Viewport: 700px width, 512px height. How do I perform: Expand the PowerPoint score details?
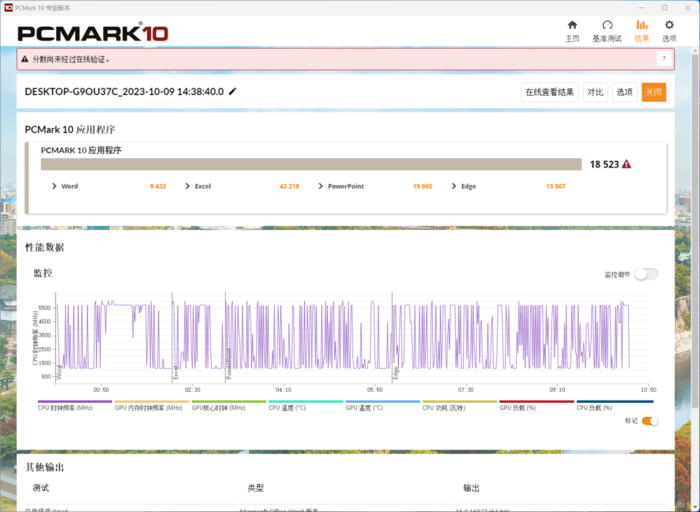pyautogui.click(x=320, y=186)
